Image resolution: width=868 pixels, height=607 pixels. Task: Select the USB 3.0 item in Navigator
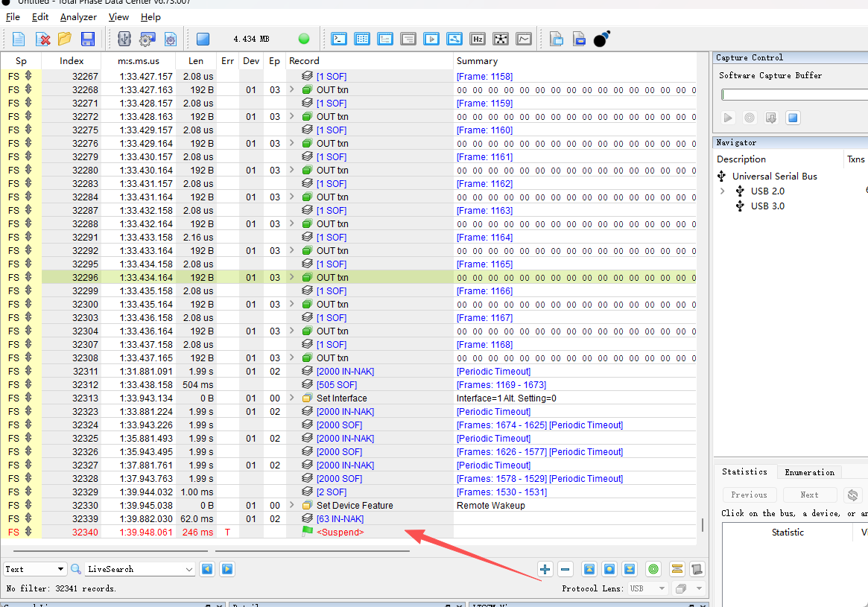click(767, 206)
